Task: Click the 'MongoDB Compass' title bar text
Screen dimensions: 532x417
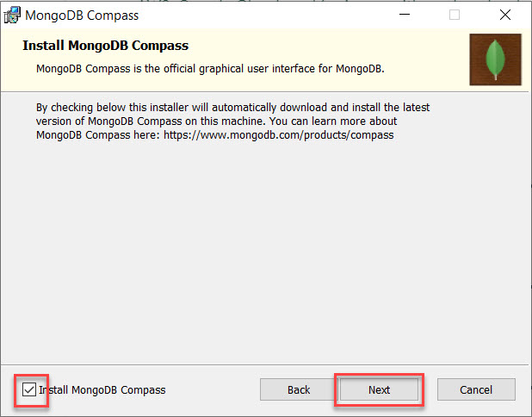Action: (82, 16)
